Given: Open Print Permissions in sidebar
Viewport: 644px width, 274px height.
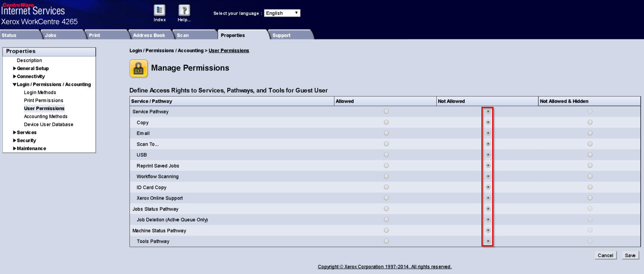Looking at the screenshot, I should pyautogui.click(x=44, y=100).
